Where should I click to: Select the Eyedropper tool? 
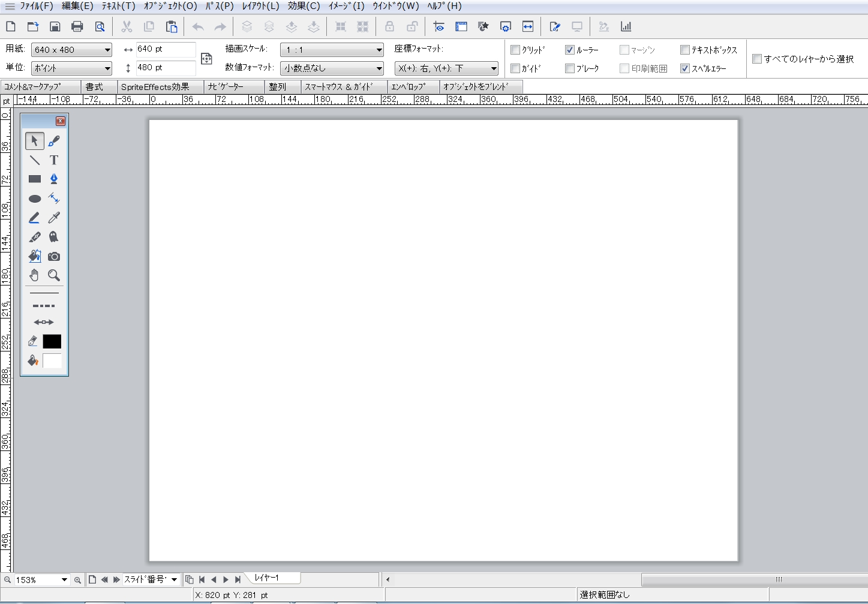(54, 218)
